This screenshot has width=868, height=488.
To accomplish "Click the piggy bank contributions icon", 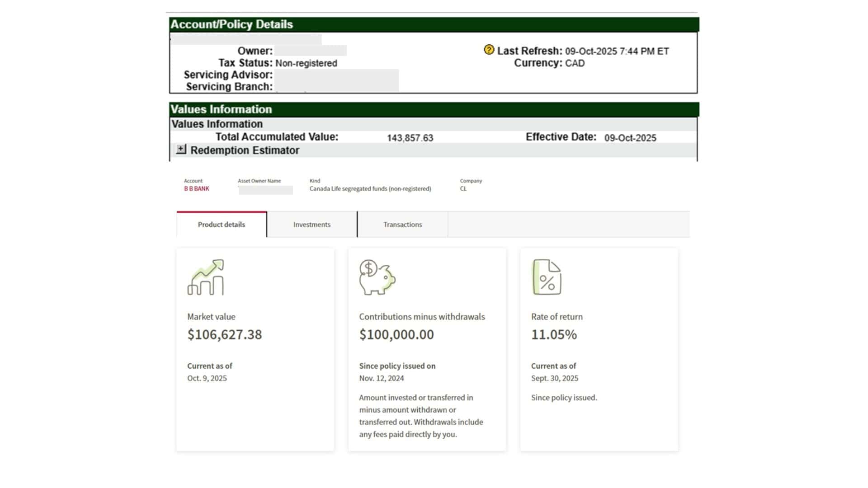I will tap(377, 277).
